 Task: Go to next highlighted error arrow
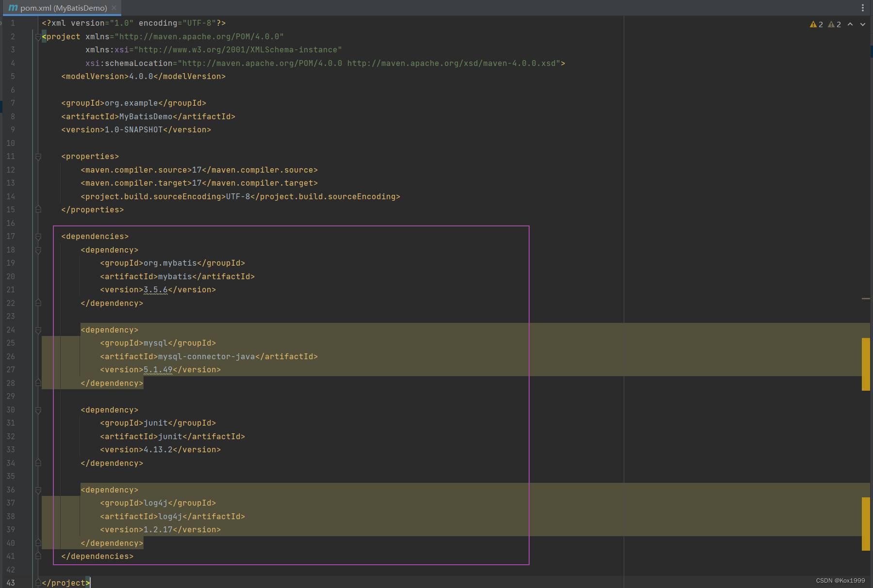click(863, 24)
